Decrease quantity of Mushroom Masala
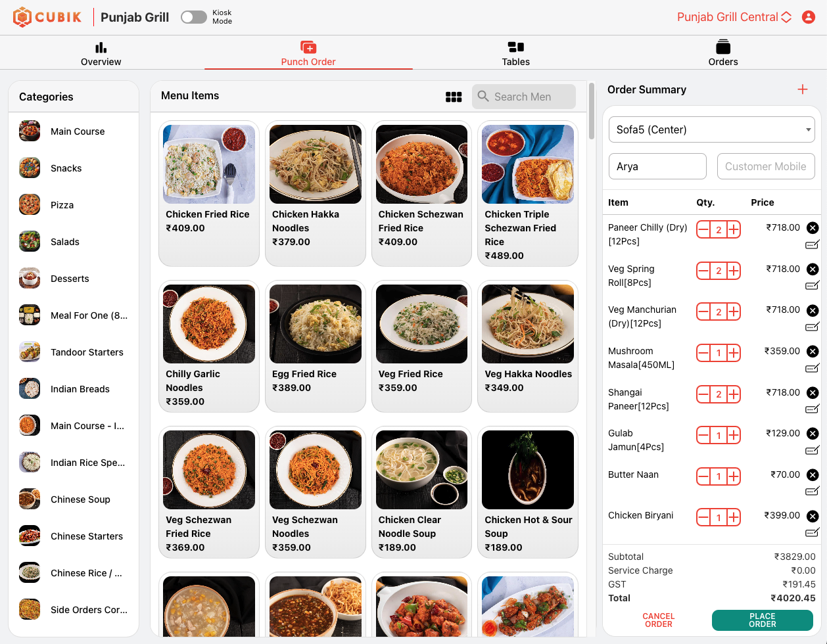This screenshot has width=827, height=644. click(703, 353)
